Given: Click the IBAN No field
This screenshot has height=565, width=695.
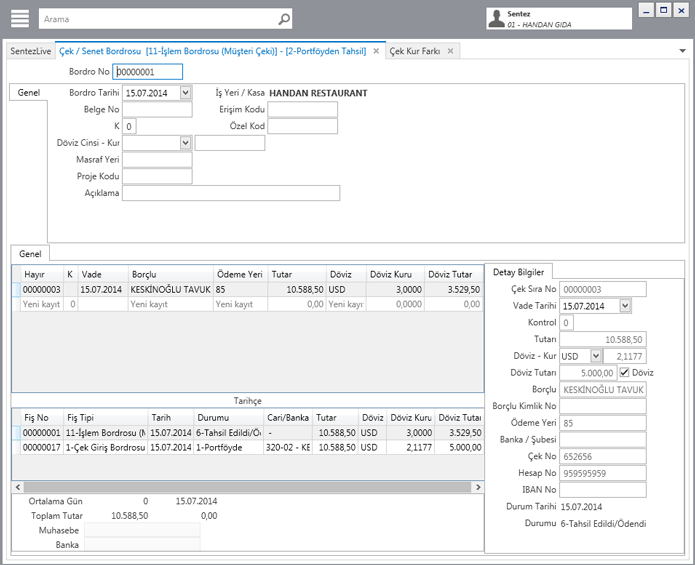Looking at the screenshot, I should 603,490.
